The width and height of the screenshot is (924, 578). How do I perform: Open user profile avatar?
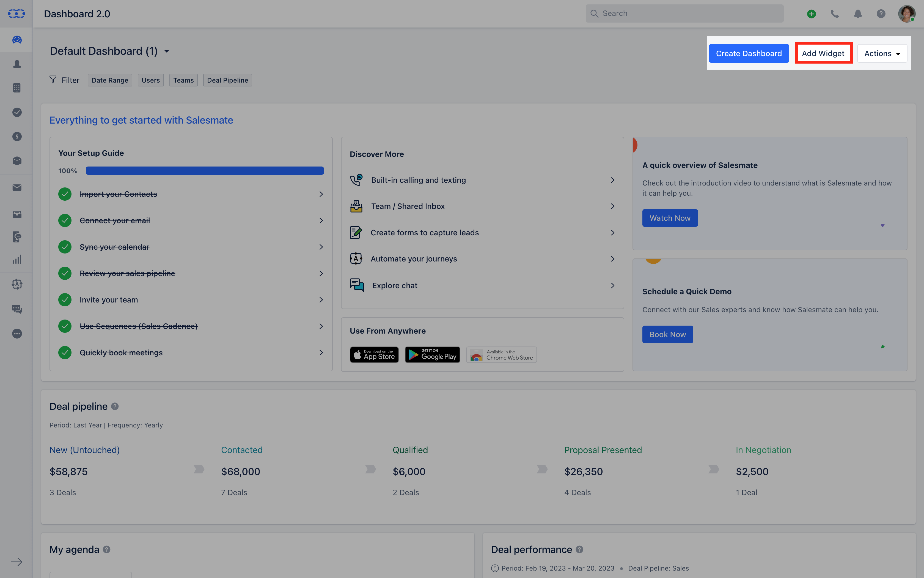pyautogui.click(x=906, y=14)
